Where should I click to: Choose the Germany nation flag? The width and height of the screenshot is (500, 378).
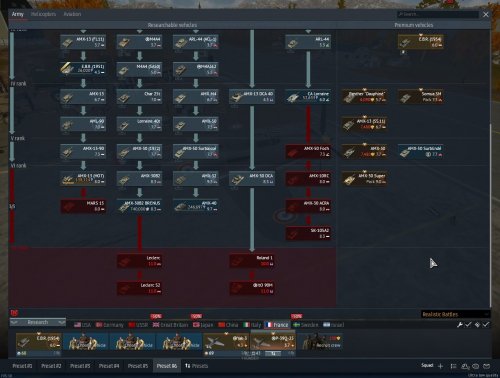coord(110,325)
